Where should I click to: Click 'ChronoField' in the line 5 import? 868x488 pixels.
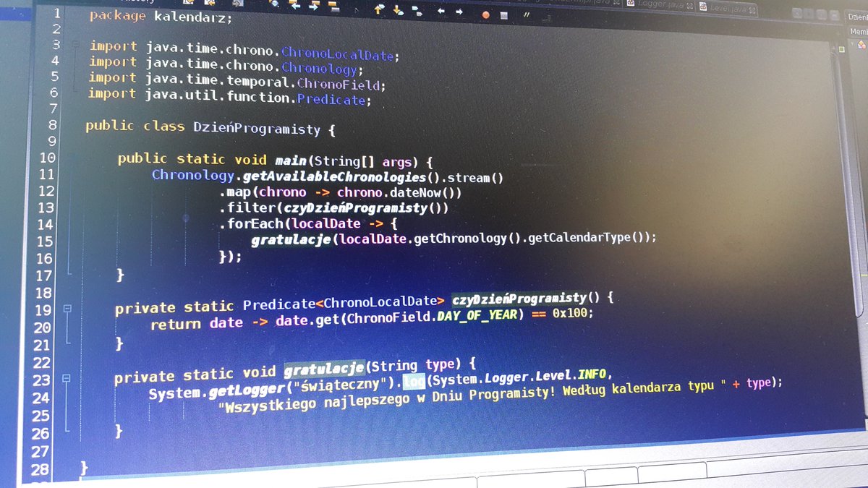(x=339, y=84)
